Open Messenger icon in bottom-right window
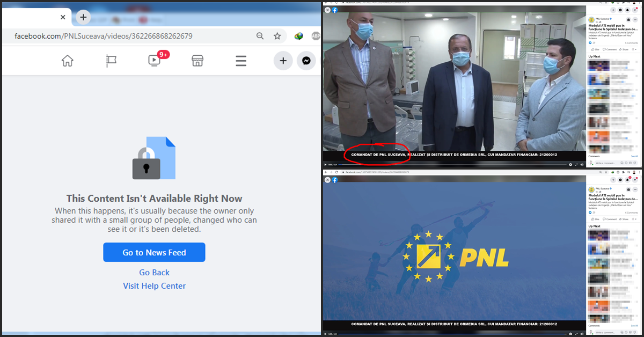 tap(620, 180)
